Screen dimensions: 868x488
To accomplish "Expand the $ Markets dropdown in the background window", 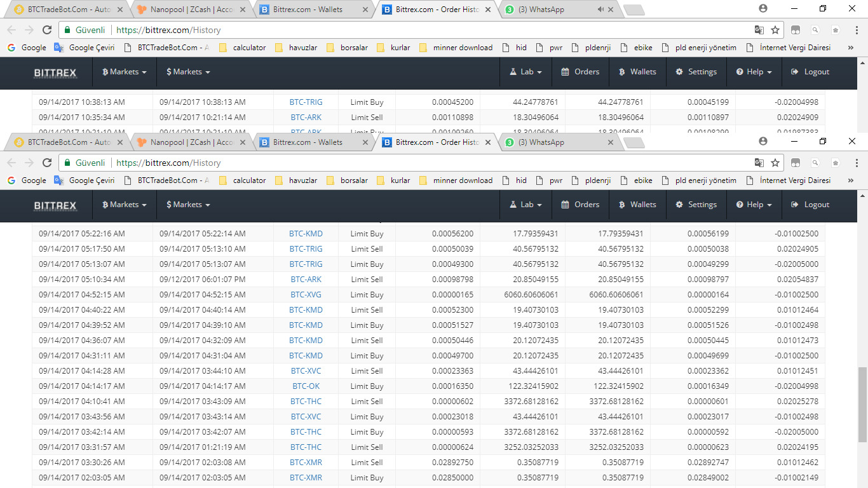I will [x=188, y=72].
